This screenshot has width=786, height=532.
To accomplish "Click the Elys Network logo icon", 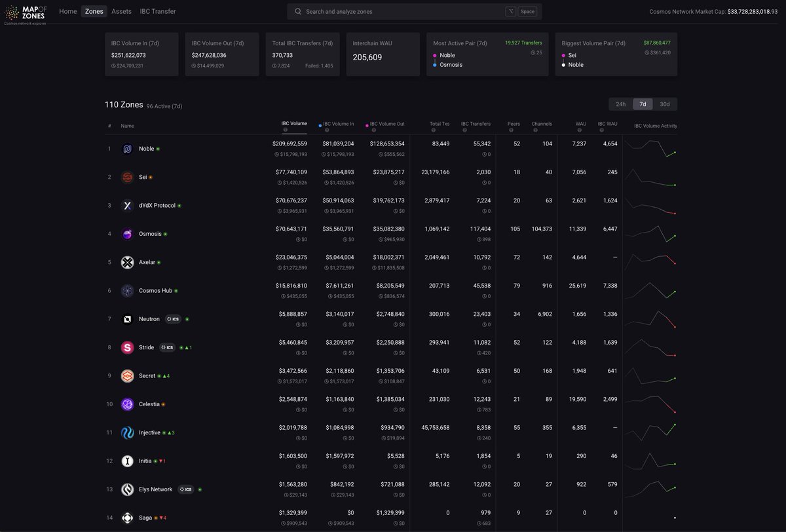I will point(128,489).
